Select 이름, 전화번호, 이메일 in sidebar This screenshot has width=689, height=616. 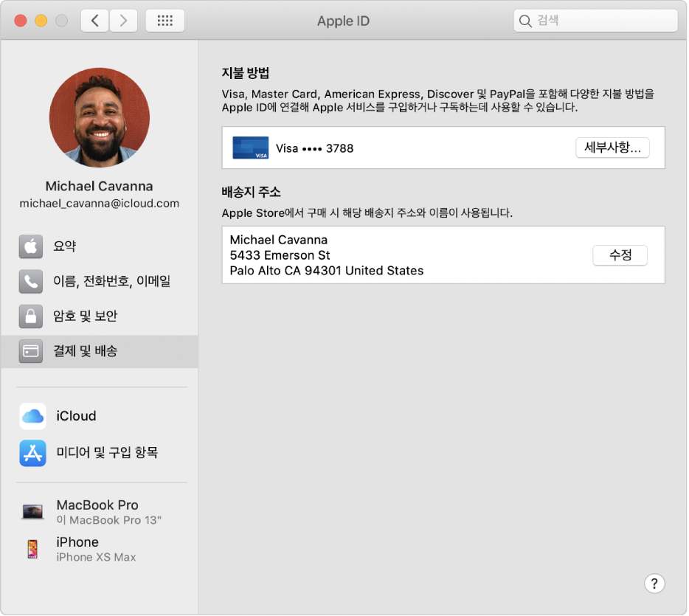100,281
